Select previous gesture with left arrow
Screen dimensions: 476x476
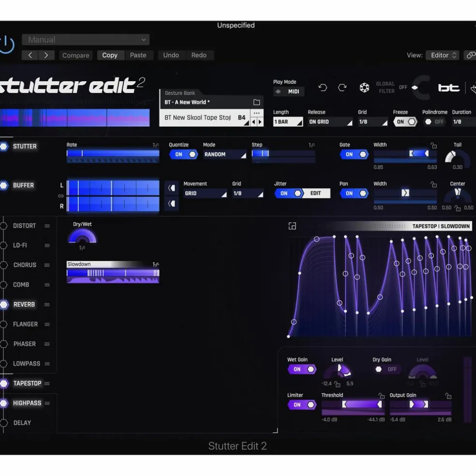(x=253, y=122)
